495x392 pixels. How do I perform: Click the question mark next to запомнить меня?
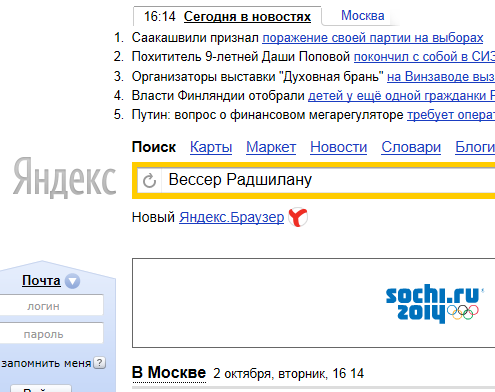(99, 363)
